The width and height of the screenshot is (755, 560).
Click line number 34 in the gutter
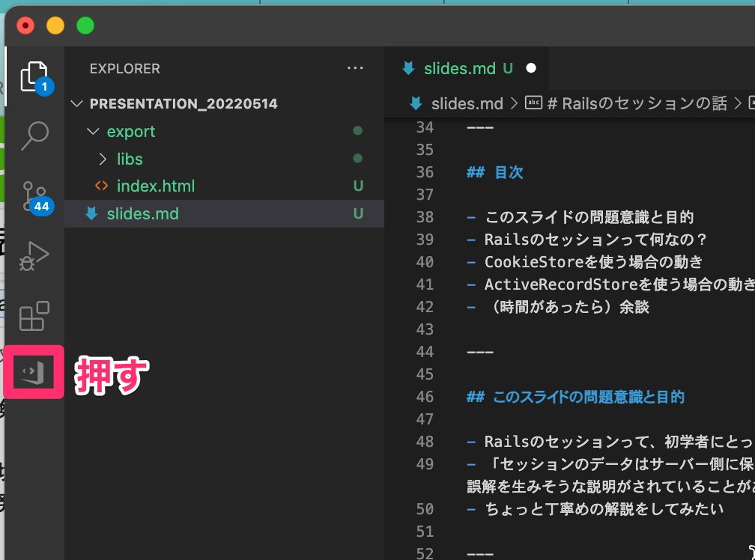click(425, 127)
